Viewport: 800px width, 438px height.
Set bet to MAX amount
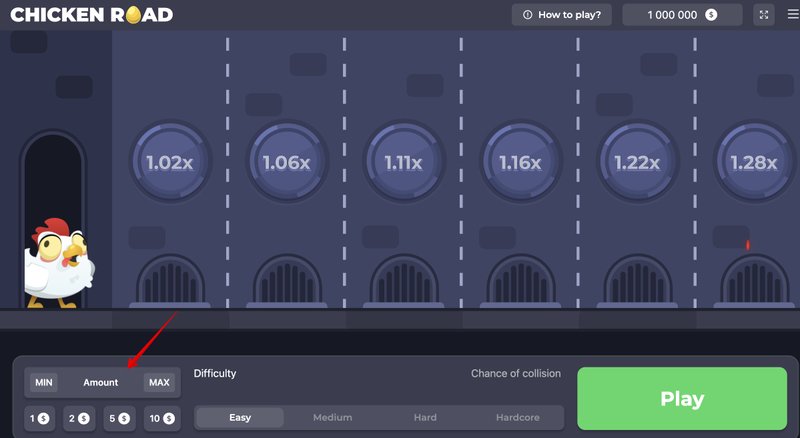click(158, 382)
